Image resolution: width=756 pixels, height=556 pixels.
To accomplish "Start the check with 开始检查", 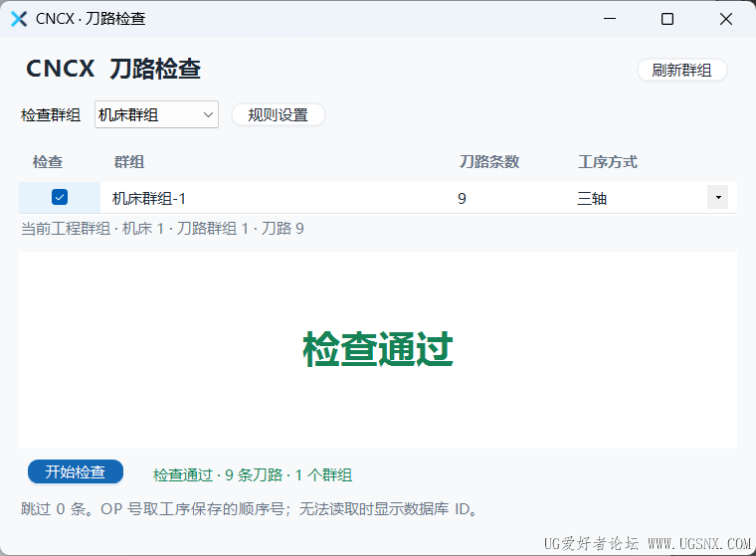I will click(x=76, y=471).
